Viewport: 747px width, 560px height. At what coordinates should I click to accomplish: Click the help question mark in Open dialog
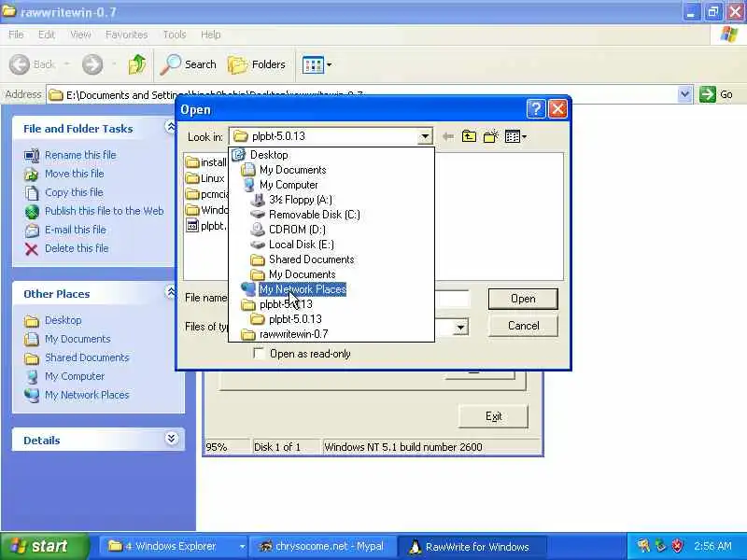(536, 109)
